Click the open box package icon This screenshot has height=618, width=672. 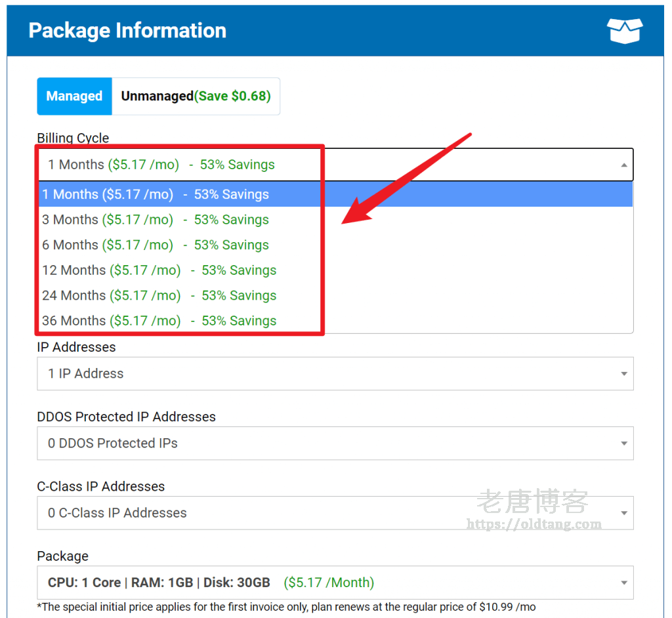point(624,30)
